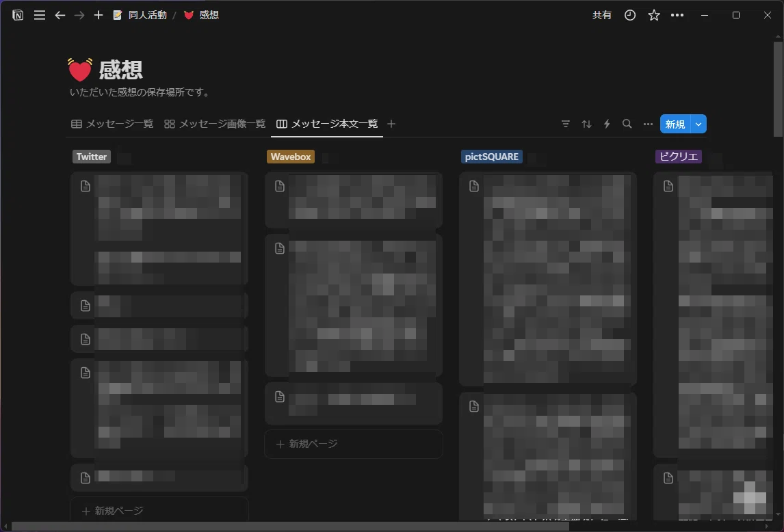Image resolution: width=784 pixels, height=532 pixels.
Task: Click the pictSQUARE group label
Action: [x=491, y=157]
